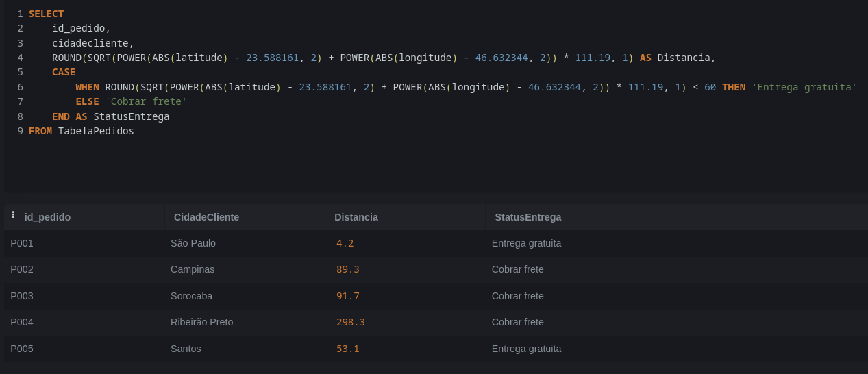This screenshot has height=374, width=868.
Task: Click Entrega gratuita status in P001 row
Action: click(526, 243)
